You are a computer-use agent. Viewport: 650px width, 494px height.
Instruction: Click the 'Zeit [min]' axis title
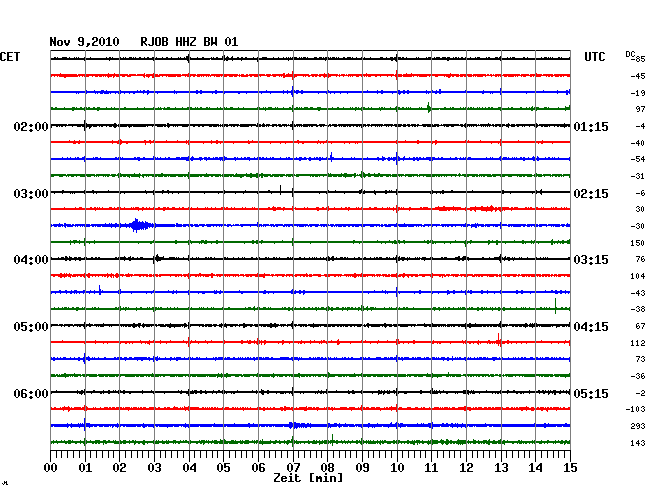[308, 478]
